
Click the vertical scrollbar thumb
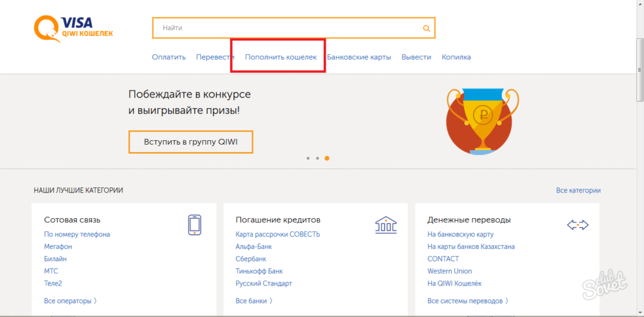pos(640,70)
